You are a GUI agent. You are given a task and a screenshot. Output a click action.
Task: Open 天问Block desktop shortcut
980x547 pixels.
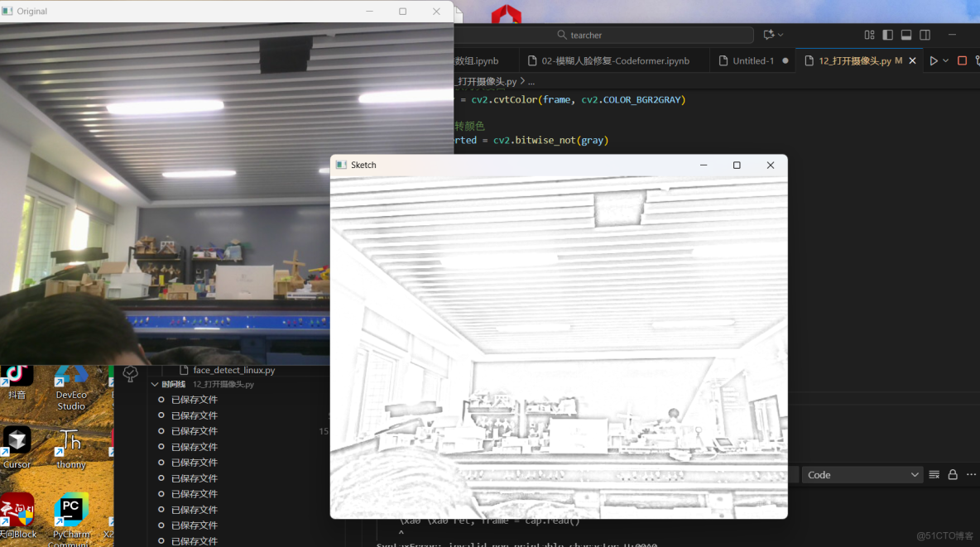coord(17,516)
